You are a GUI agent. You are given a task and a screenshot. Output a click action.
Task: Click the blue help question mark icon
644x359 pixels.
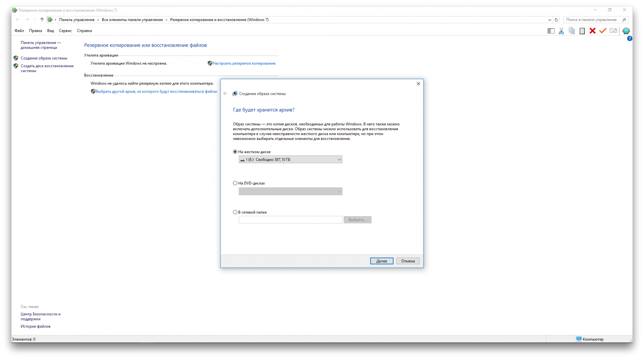tap(630, 39)
